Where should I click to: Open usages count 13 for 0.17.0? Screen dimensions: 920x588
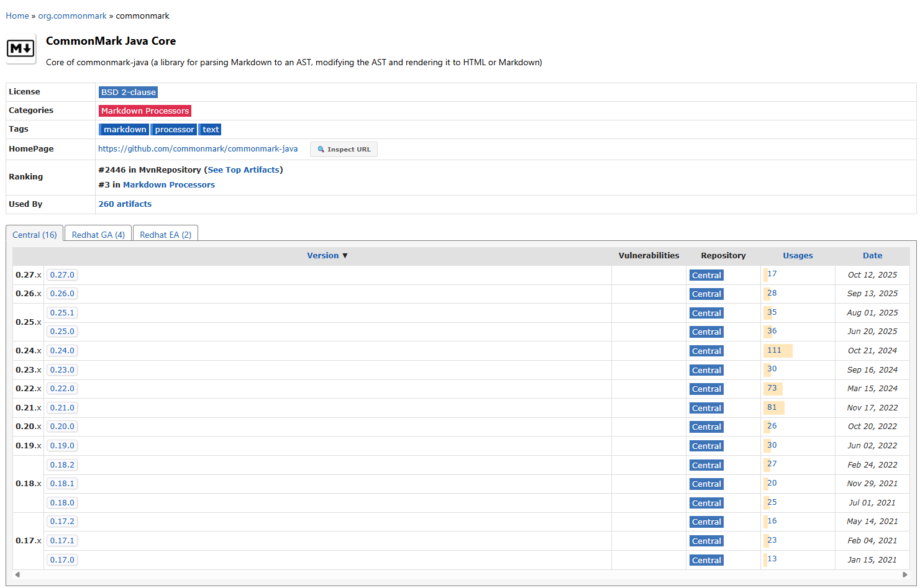(x=772, y=559)
